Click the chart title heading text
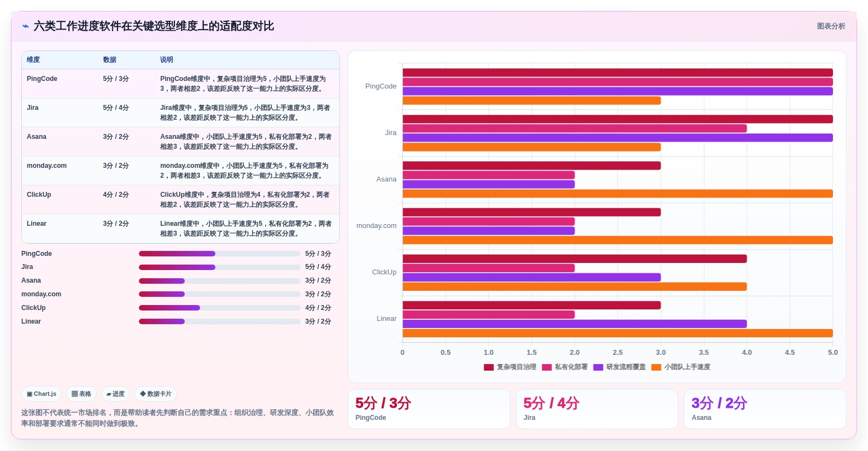 click(154, 26)
